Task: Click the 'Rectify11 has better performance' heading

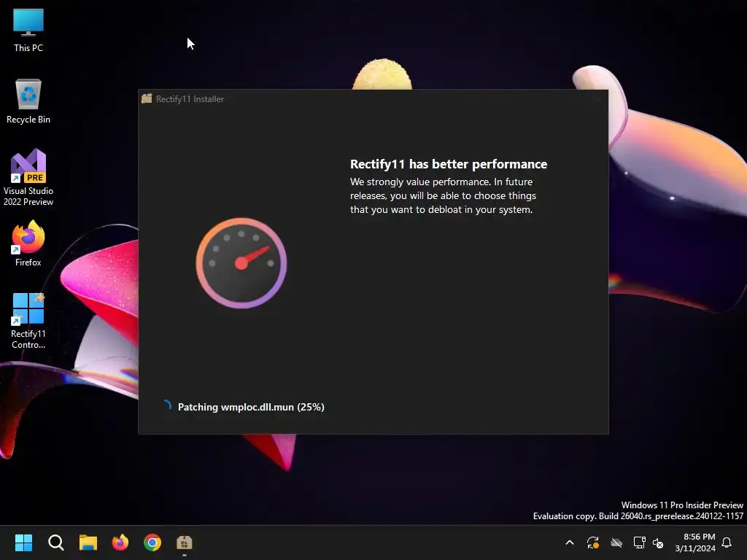Action: click(449, 164)
